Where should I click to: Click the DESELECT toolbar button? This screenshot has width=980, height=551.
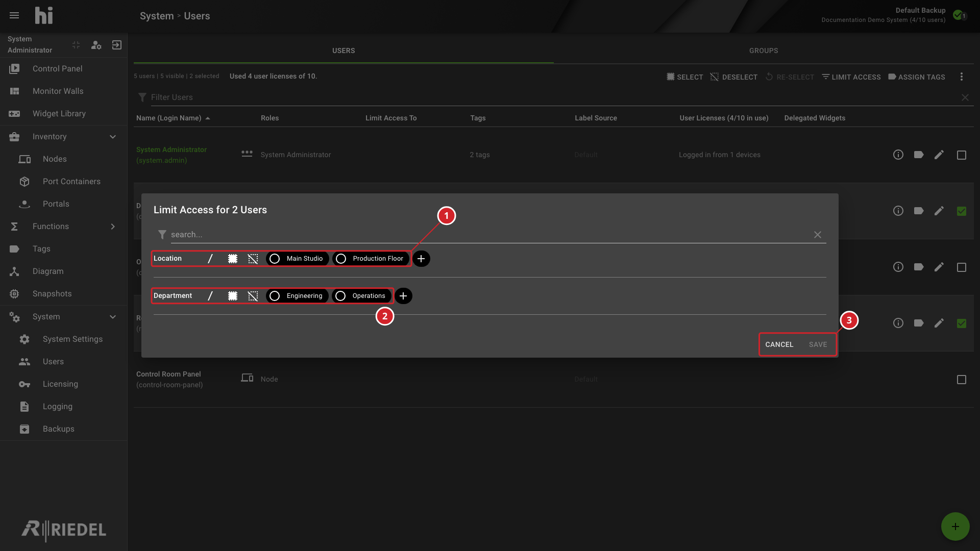tap(734, 77)
